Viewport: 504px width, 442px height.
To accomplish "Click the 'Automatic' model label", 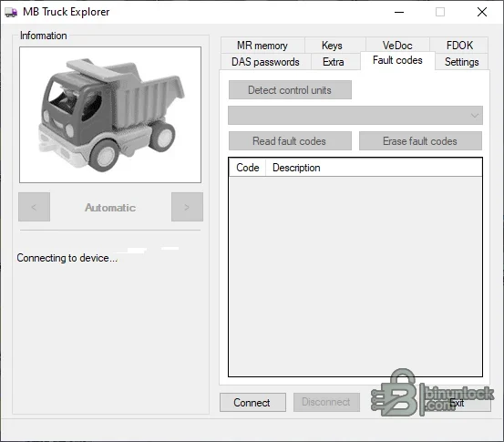I will (110, 208).
